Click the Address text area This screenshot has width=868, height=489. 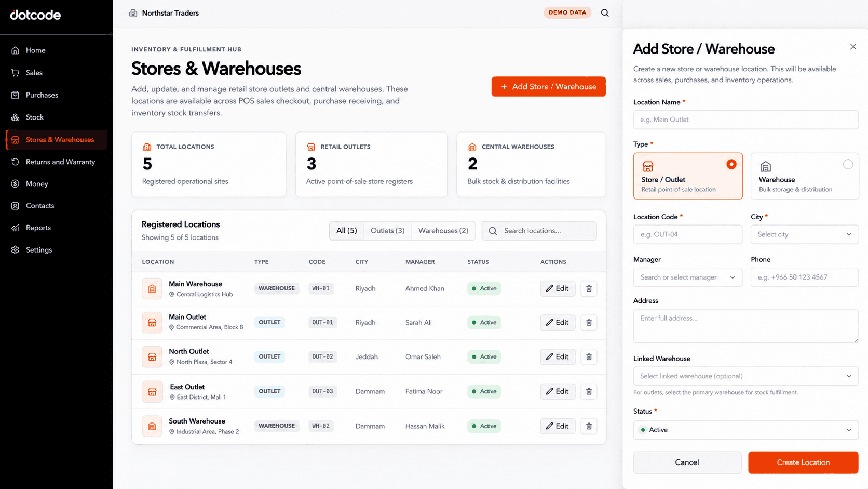[x=746, y=326]
